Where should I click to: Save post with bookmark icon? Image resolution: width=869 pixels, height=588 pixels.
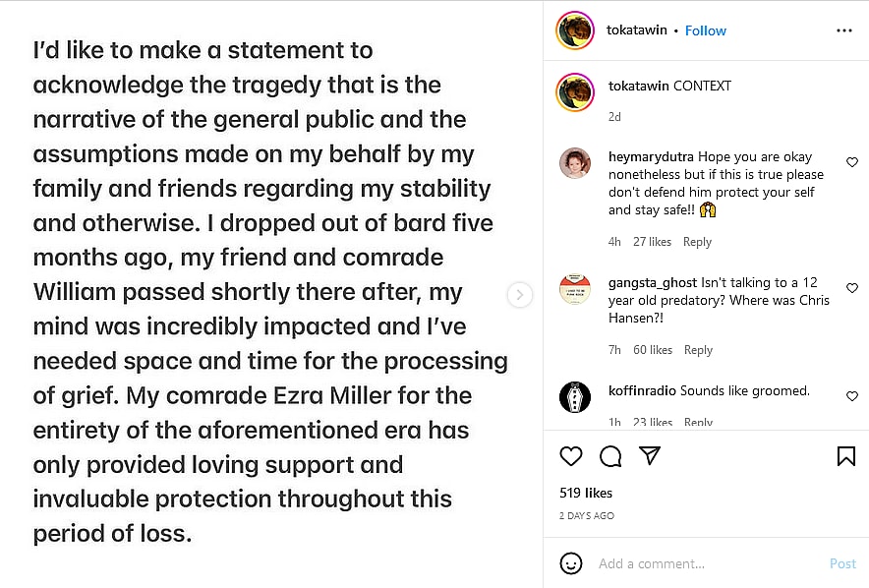click(x=845, y=456)
